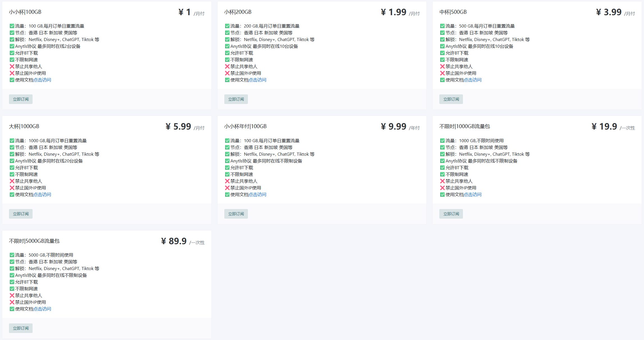Click red X beside 禁止共享他人 in 小小杯年付|100GB card
644x340 pixels.
coord(227,181)
